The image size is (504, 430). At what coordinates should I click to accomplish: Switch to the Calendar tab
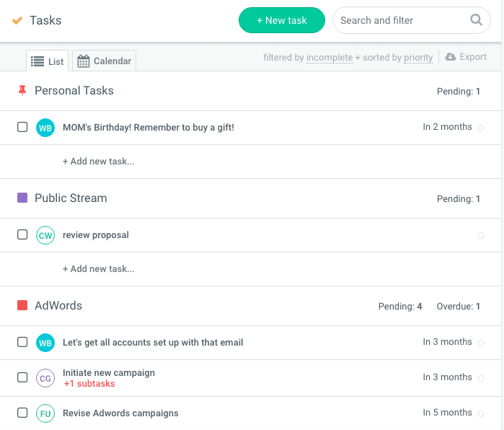(105, 61)
